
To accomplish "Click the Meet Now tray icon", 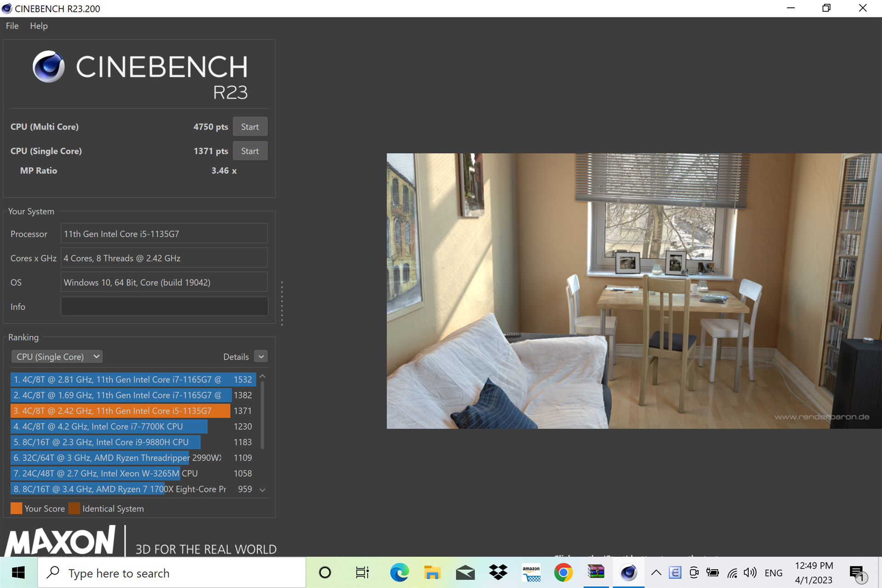I will [x=694, y=572].
